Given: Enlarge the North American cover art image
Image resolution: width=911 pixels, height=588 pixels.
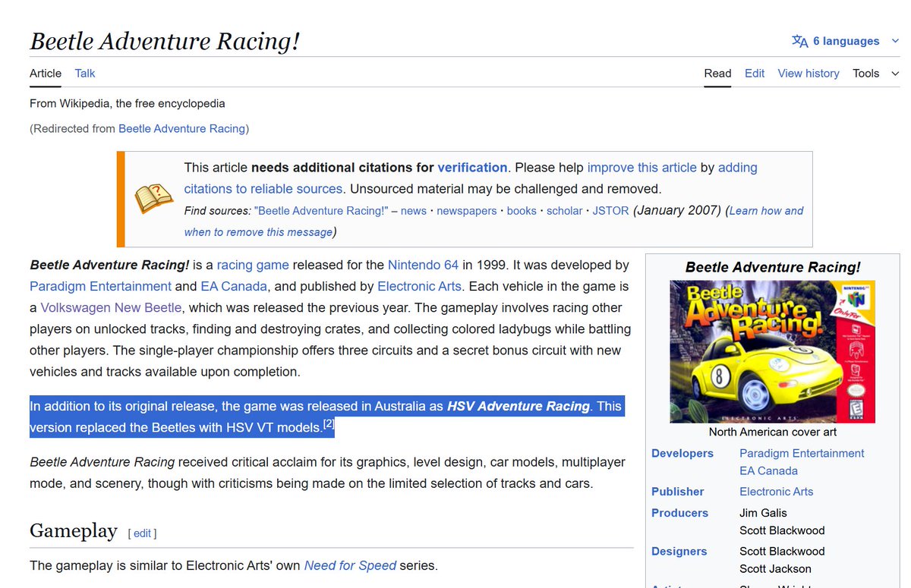Looking at the screenshot, I should [x=772, y=351].
